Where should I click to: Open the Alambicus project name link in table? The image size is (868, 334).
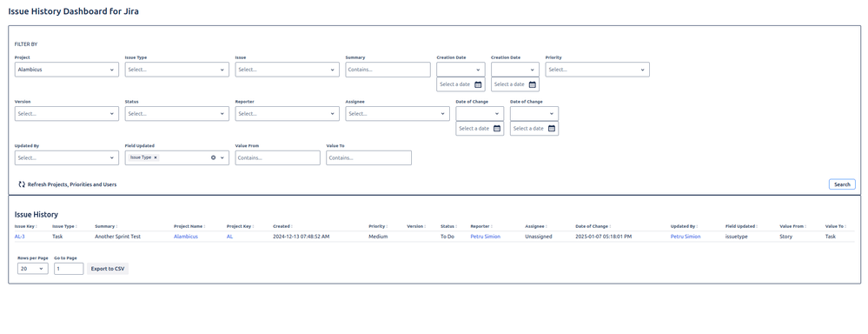pyautogui.click(x=185, y=237)
